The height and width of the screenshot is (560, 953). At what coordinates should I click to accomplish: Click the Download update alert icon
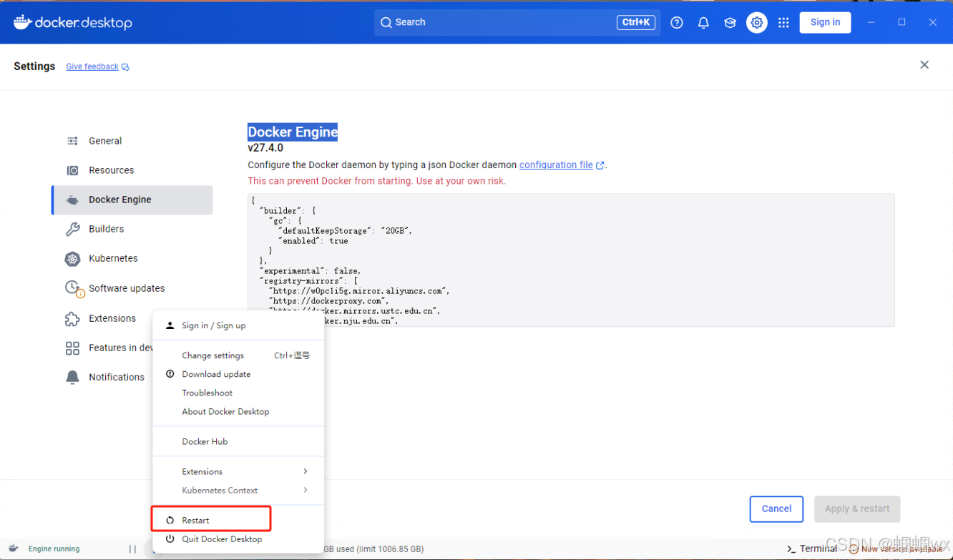point(170,374)
